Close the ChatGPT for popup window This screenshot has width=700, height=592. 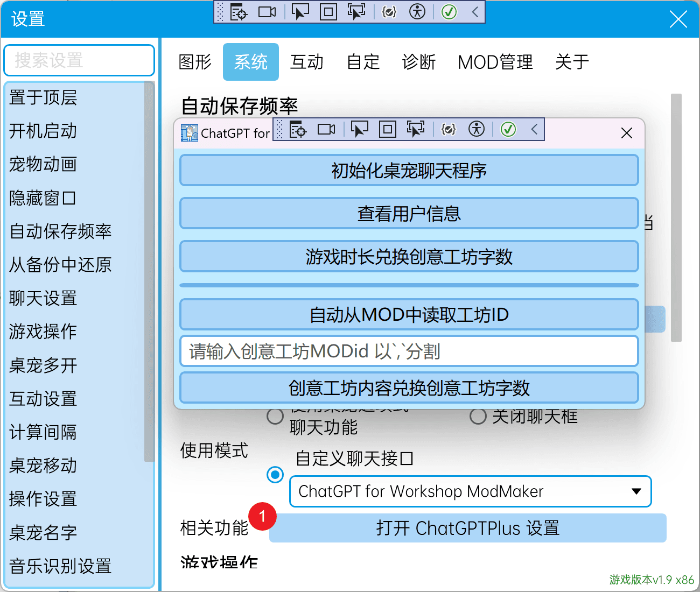click(x=627, y=133)
